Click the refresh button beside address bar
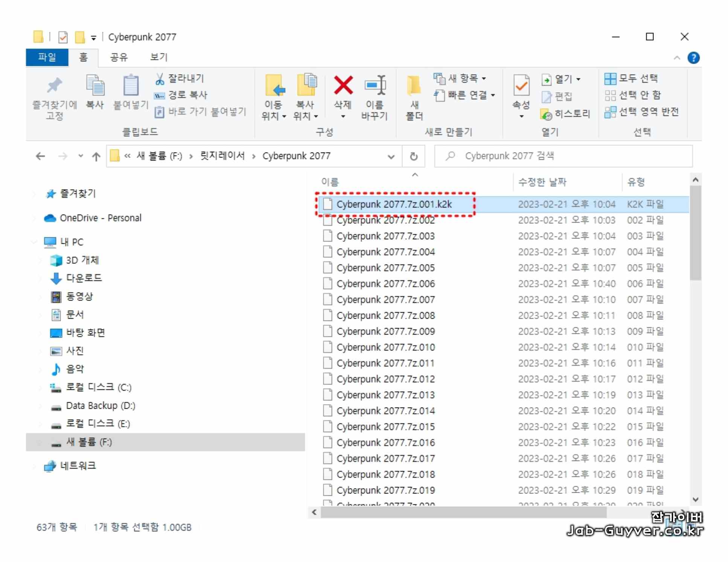 (413, 156)
